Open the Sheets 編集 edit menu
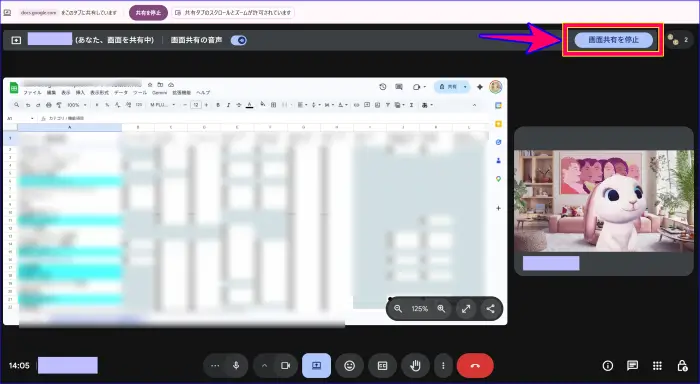Screen dimensions: 700x384 (x=51, y=92)
